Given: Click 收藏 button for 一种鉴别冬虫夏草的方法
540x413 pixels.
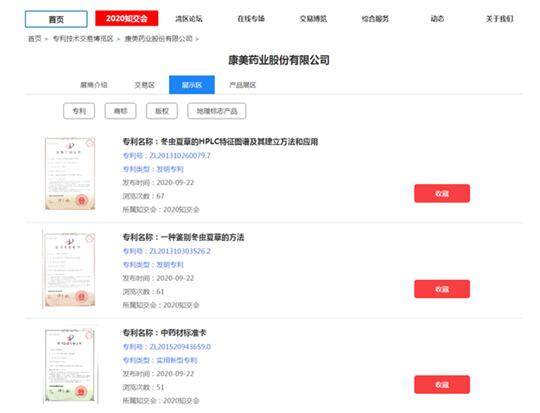Looking at the screenshot, I should (x=442, y=289).
